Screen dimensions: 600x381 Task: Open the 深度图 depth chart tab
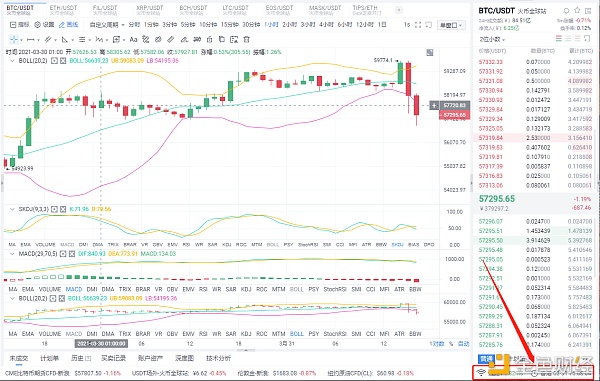(184, 358)
